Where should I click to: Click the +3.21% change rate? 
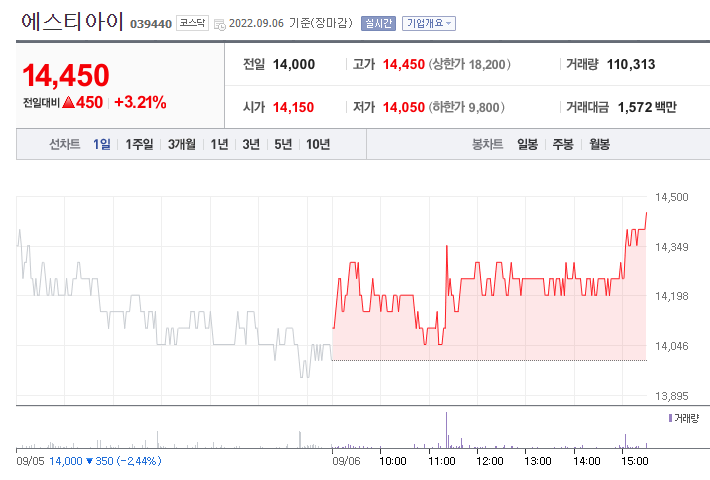tap(140, 102)
